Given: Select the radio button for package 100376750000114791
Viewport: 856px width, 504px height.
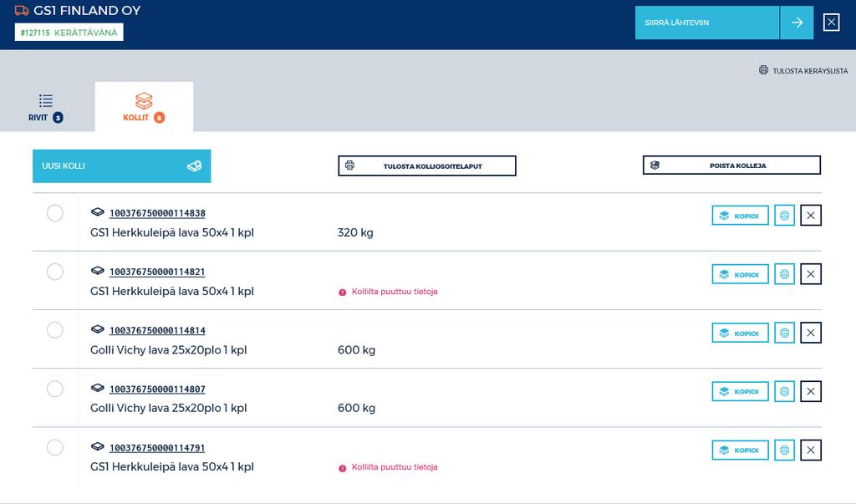Looking at the screenshot, I should coord(54,447).
